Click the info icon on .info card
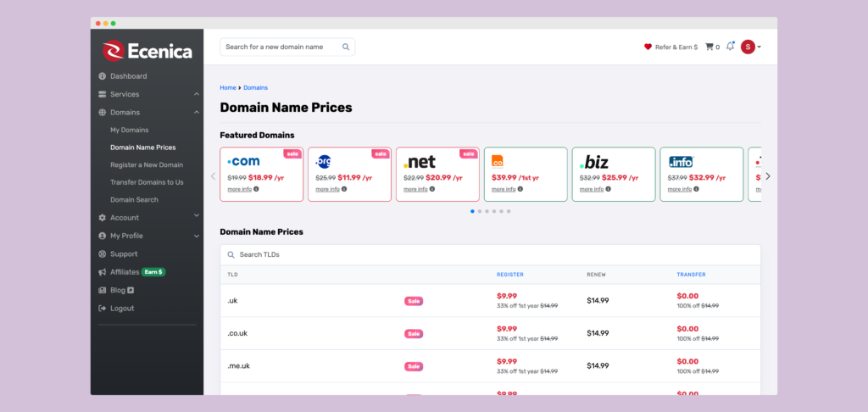Screen dimensions: 868x412 [x=696, y=189]
